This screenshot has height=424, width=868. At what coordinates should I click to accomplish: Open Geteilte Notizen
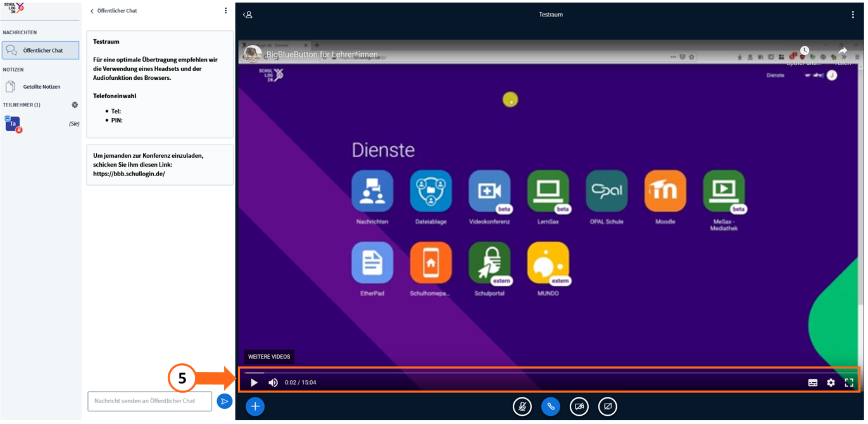point(41,87)
